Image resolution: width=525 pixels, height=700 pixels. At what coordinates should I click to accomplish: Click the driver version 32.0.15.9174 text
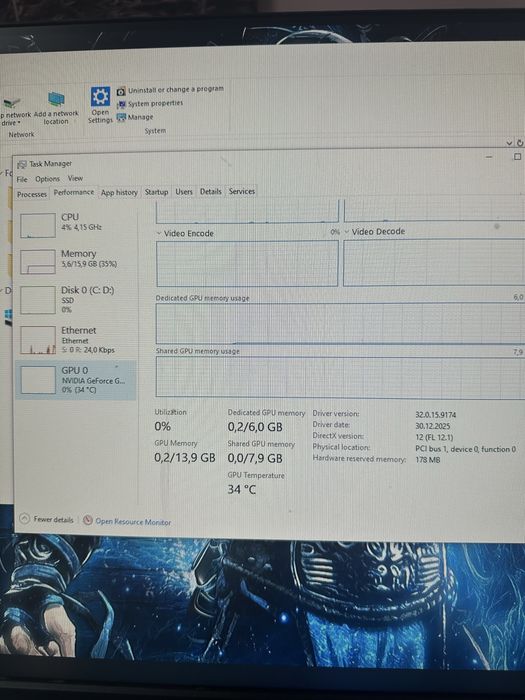[x=436, y=415]
